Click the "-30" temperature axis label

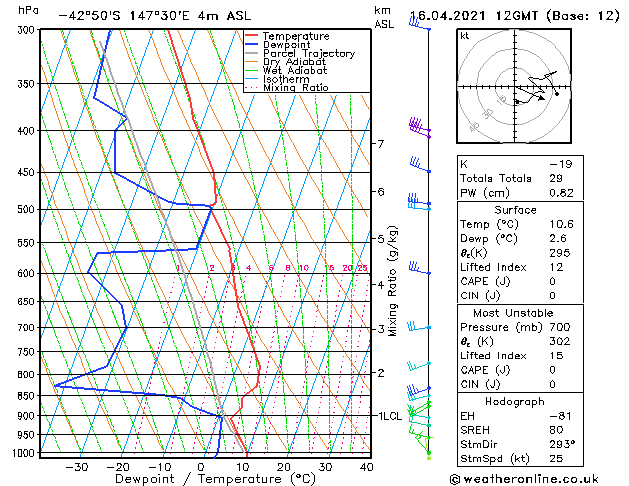pos(76,467)
